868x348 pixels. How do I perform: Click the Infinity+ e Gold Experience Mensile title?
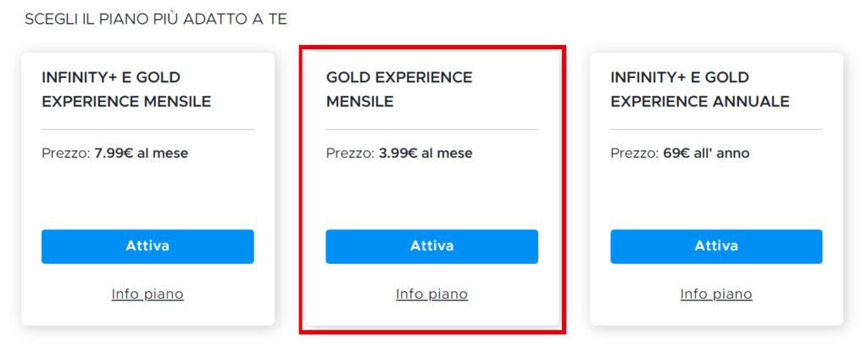tap(126, 90)
